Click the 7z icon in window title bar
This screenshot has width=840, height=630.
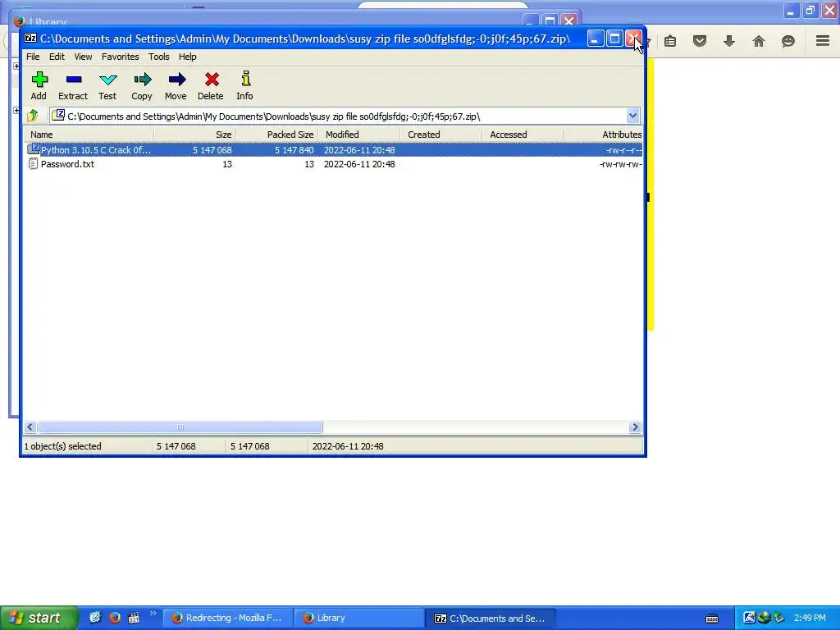click(x=30, y=38)
